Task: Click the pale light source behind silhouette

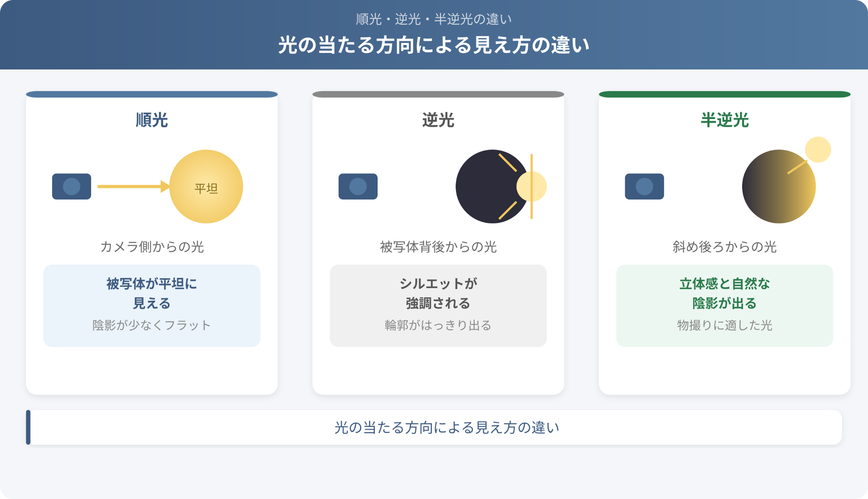Action: pyautogui.click(x=531, y=186)
